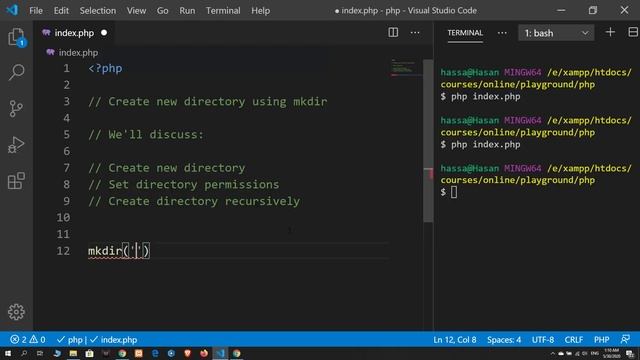Change file encoding via UTF-8
This screenshot has height=360, width=640.
pos(543,340)
